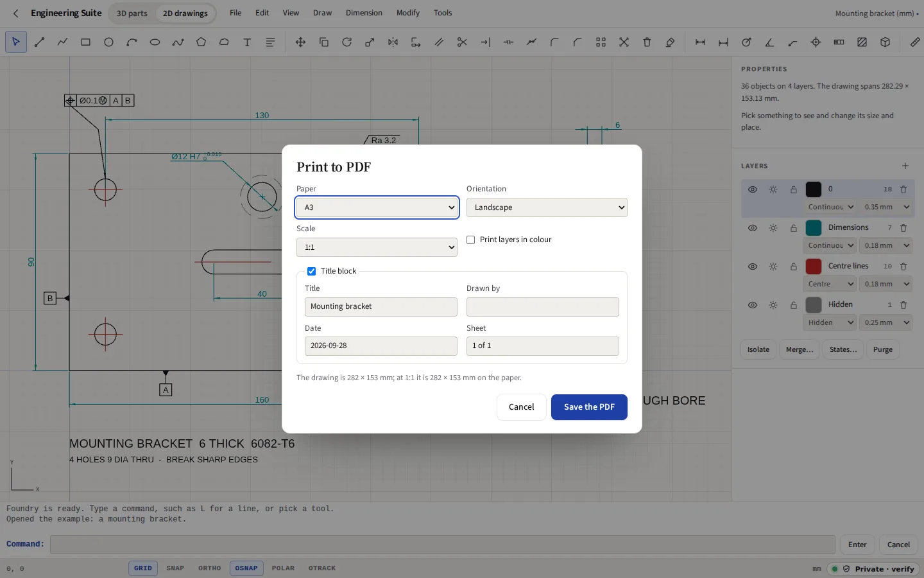
Task: Open Centre lines linetype dropdown
Action: coord(830,284)
